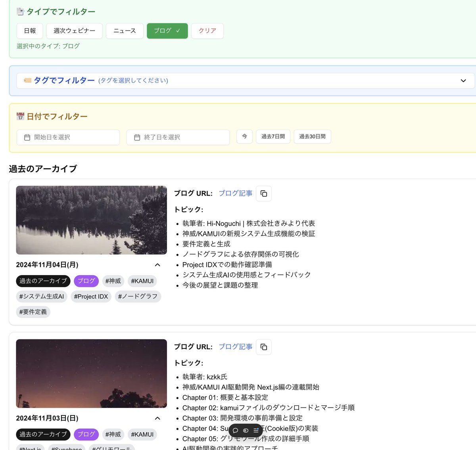The width and height of the screenshot is (476, 450).
Task: Copy blog URL for the 2024年11月04日 entry
Action: [x=264, y=193]
